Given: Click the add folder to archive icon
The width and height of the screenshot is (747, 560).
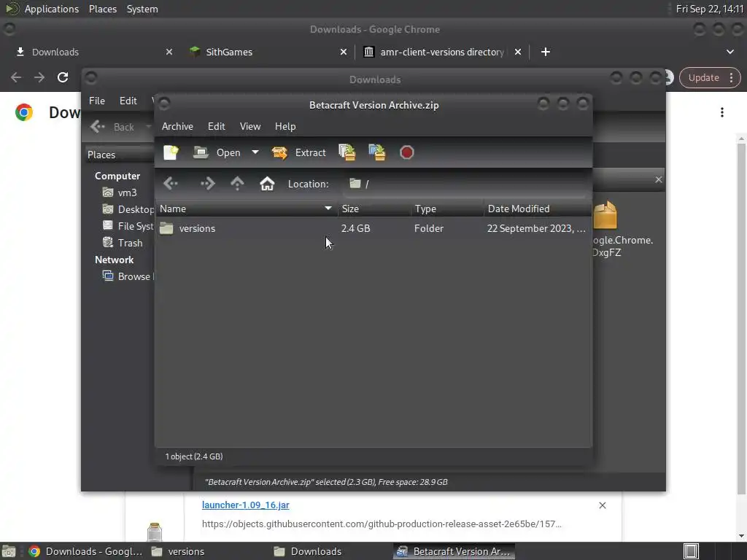Looking at the screenshot, I should (x=377, y=153).
